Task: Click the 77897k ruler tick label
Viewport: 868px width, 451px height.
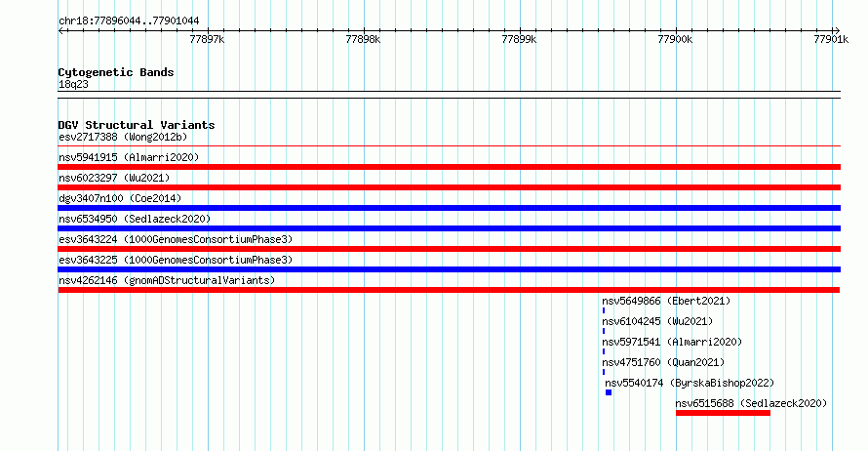Action: (207, 39)
